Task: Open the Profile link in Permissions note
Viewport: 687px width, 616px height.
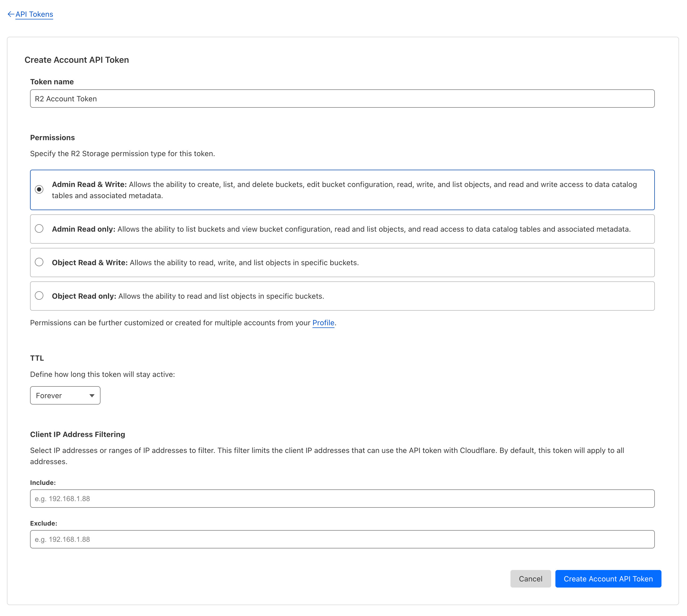Action: point(323,323)
